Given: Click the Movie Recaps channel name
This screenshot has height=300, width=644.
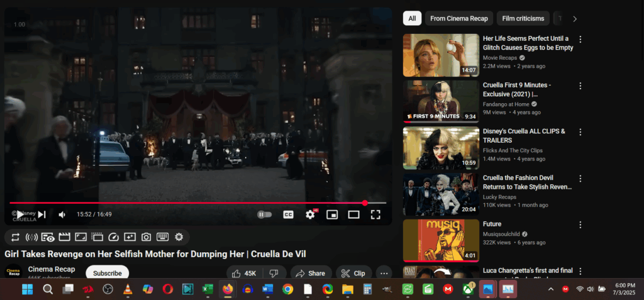Looking at the screenshot, I should [x=500, y=58].
